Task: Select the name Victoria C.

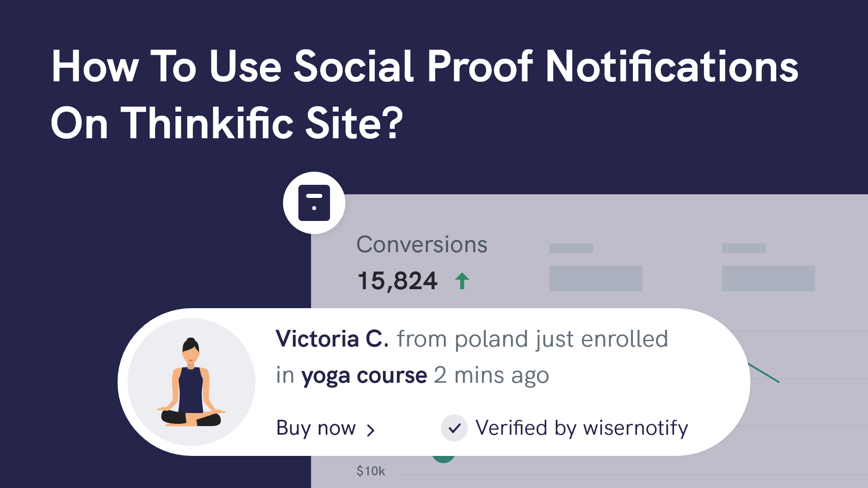Action: click(x=332, y=339)
